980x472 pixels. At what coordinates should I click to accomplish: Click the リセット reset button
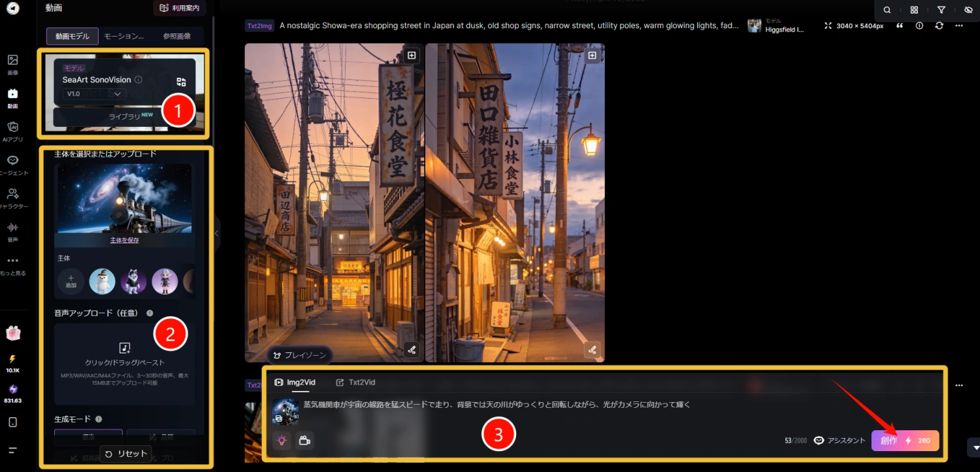[127, 454]
